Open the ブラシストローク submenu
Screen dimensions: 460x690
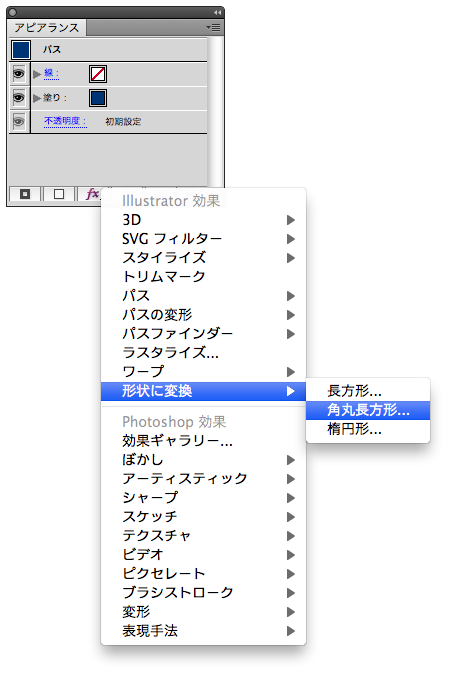pyautogui.click(x=203, y=593)
